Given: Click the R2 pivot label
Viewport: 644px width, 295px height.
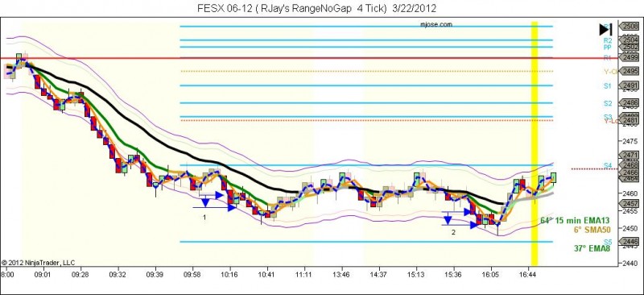Looking at the screenshot, I should pyautogui.click(x=608, y=40).
